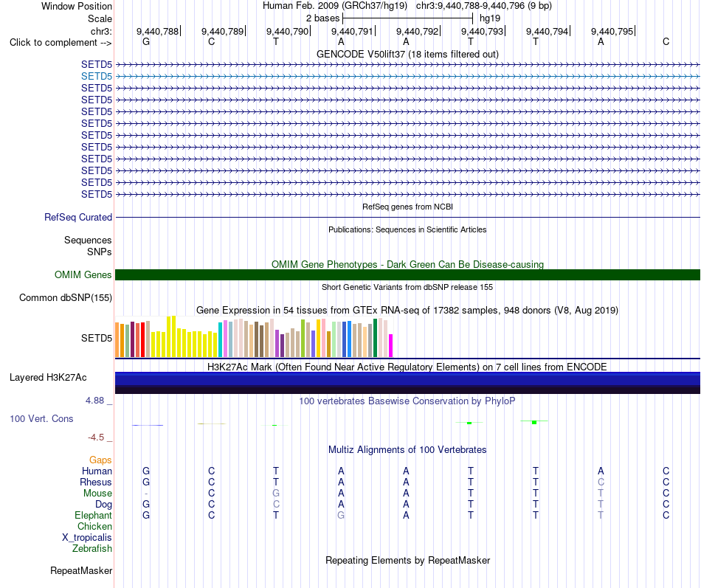Open the 100 Vert. Cons track label
Screen dimensions: 701x588
pyautogui.click(x=41, y=418)
